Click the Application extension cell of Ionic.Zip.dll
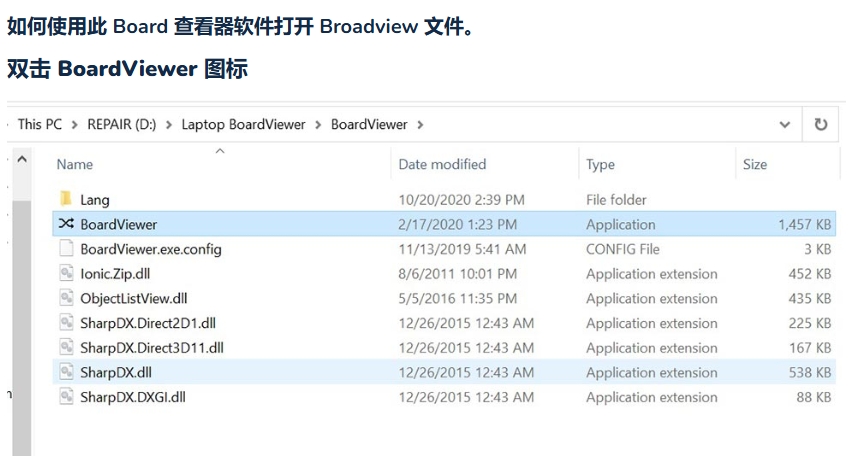 (x=651, y=274)
